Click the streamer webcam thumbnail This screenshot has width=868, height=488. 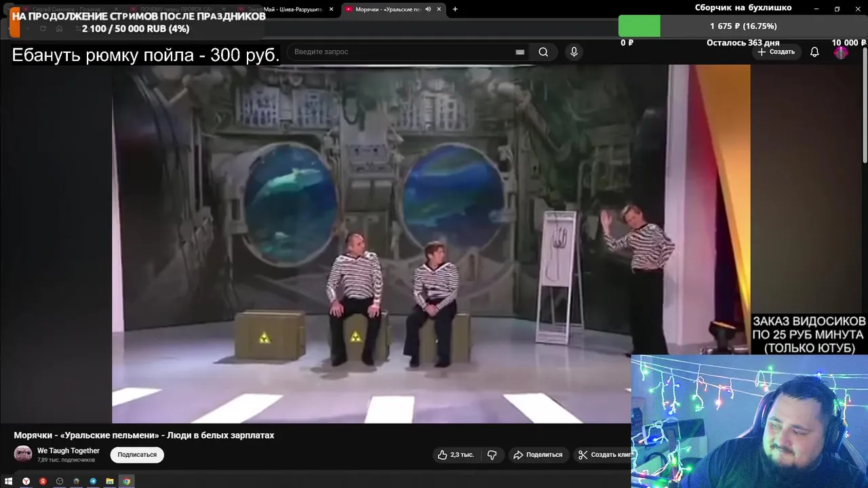[x=749, y=421]
